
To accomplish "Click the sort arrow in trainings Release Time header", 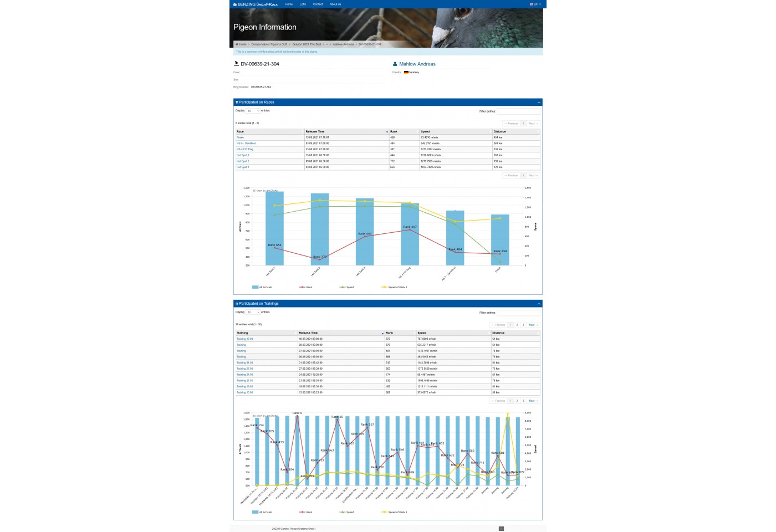I will (x=382, y=333).
